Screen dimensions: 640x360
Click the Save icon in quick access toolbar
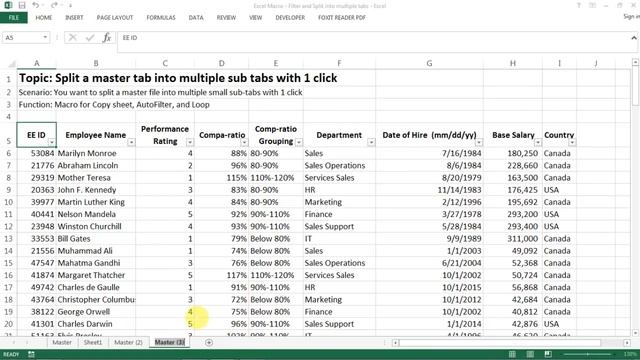[x=22, y=5]
